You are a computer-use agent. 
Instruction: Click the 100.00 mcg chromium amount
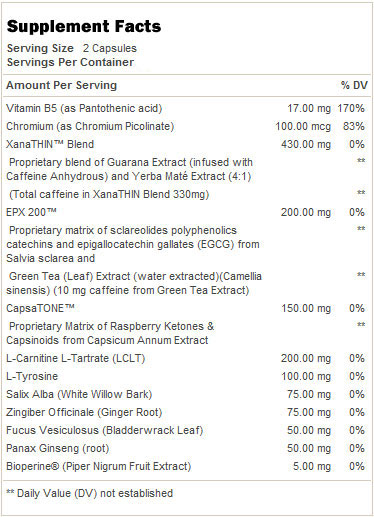(x=303, y=126)
